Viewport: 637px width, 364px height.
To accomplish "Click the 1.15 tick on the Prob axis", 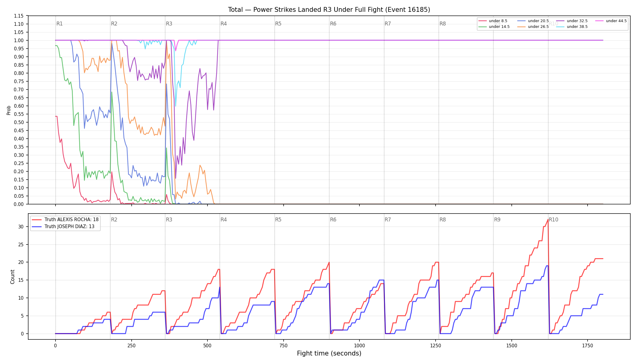I will pos(19,16).
